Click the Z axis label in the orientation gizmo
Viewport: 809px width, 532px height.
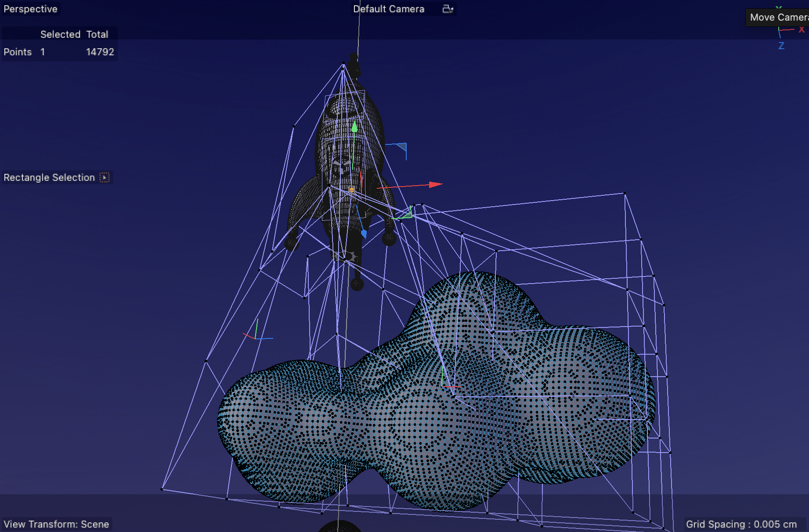click(781, 46)
